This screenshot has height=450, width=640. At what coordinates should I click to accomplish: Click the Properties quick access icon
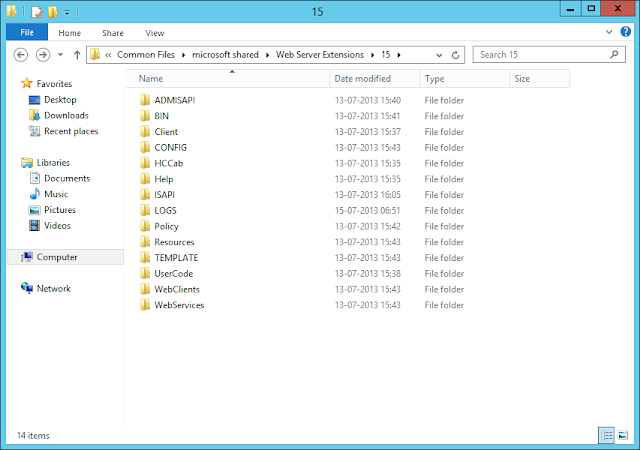(36, 11)
